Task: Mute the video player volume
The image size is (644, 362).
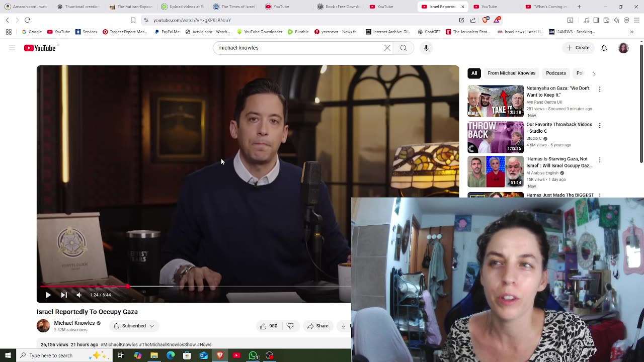Action: 79,295
